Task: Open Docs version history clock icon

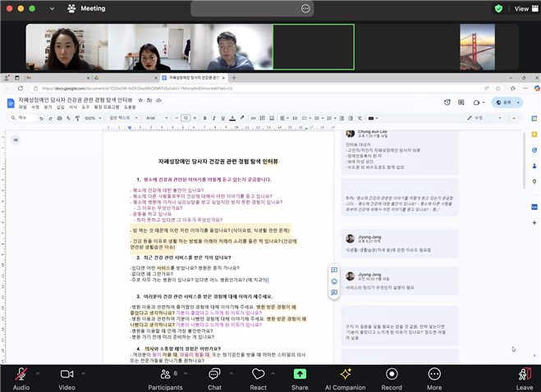Action: pyautogui.click(x=447, y=103)
